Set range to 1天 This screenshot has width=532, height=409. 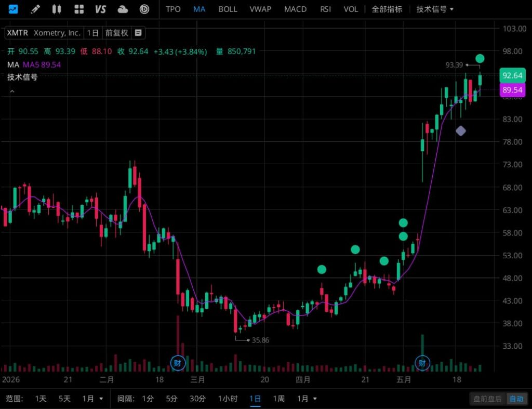pyautogui.click(x=41, y=399)
